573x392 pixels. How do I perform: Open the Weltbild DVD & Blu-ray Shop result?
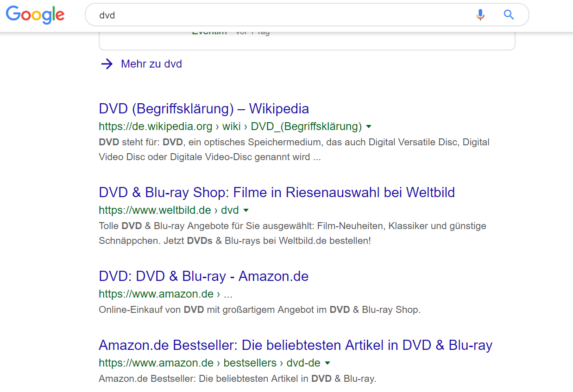pyautogui.click(x=277, y=192)
